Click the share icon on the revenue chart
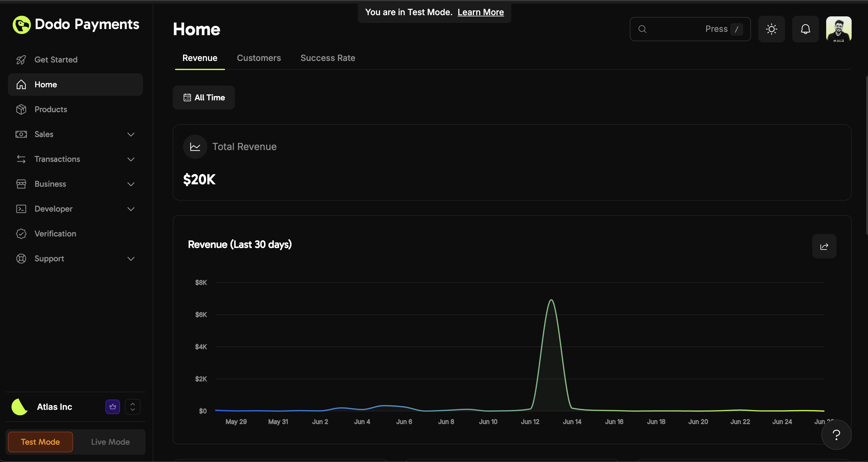Screen dimensions: 868x462 824,246
